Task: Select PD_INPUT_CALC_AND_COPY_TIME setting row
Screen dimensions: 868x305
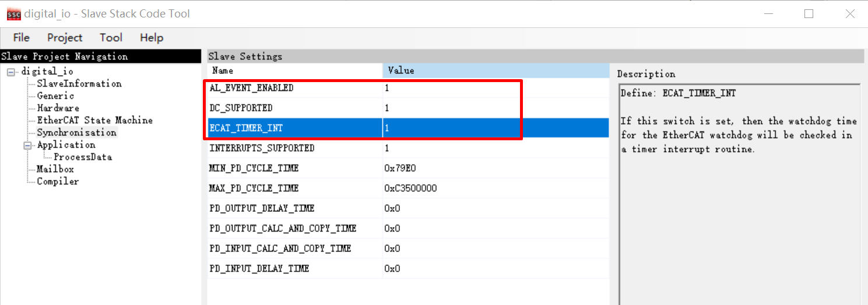Action: click(x=408, y=249)
